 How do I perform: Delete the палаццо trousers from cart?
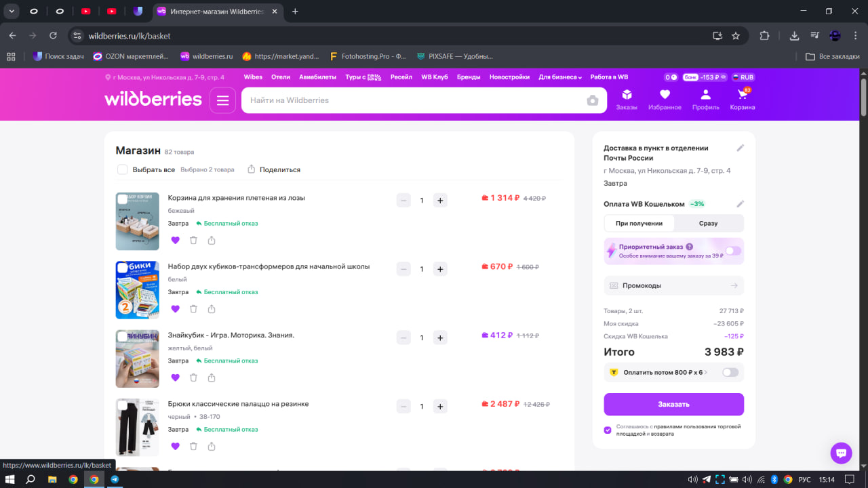[193, 446]
